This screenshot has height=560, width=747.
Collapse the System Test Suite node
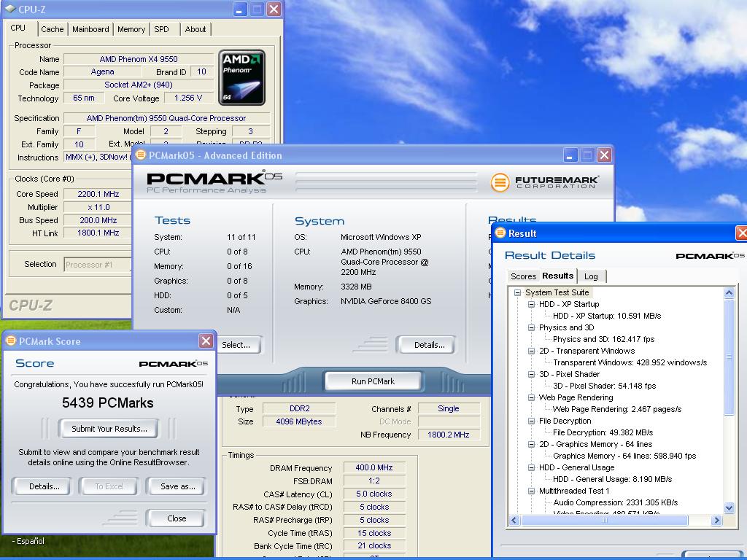(517, 292)
